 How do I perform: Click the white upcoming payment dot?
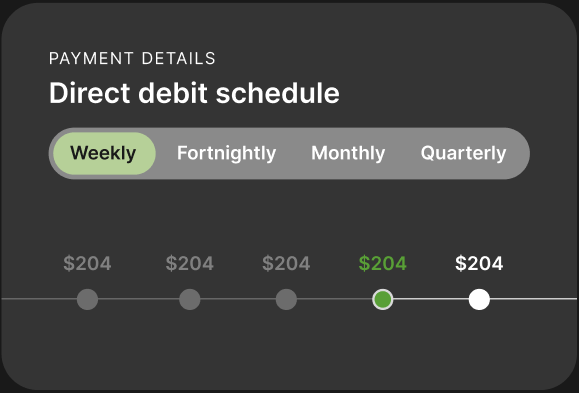[x=479, y=299]
